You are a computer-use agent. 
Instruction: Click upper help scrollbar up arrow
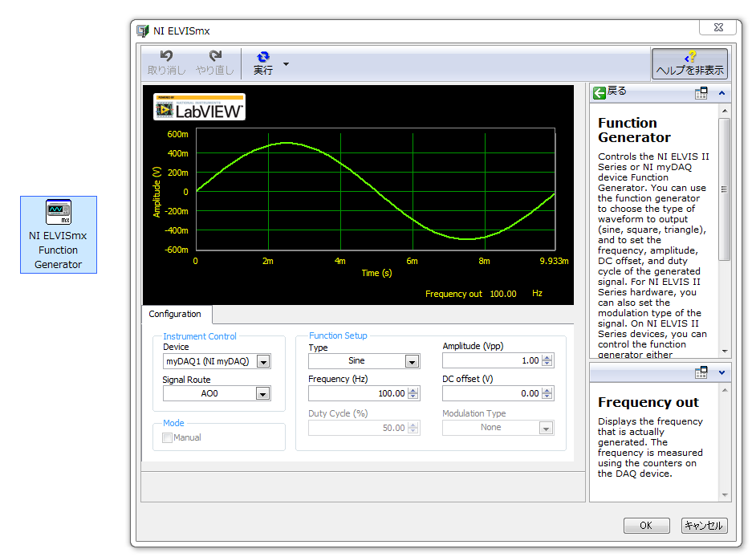(725, 111)
